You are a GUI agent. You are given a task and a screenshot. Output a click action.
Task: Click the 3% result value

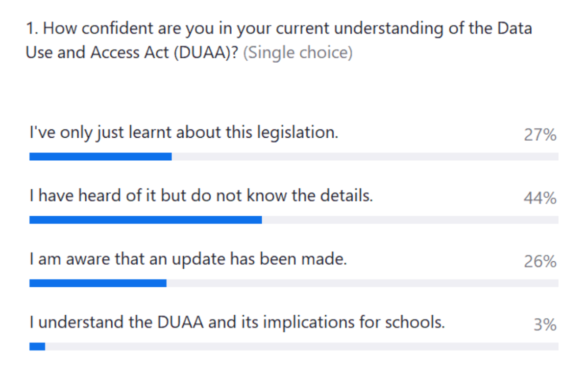pyautogui.click(x=545, y=325)
